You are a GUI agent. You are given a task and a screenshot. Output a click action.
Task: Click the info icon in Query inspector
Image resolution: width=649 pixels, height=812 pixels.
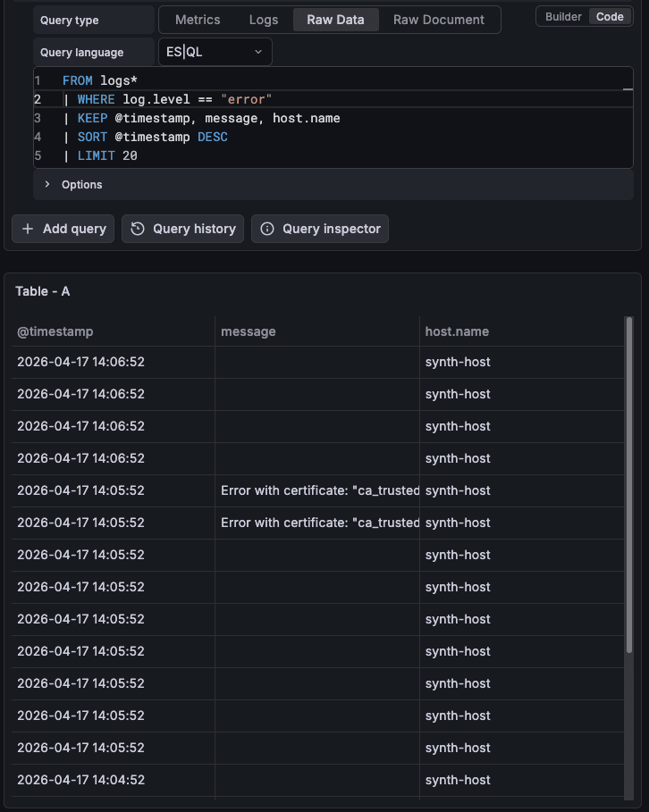coord(267,229)
